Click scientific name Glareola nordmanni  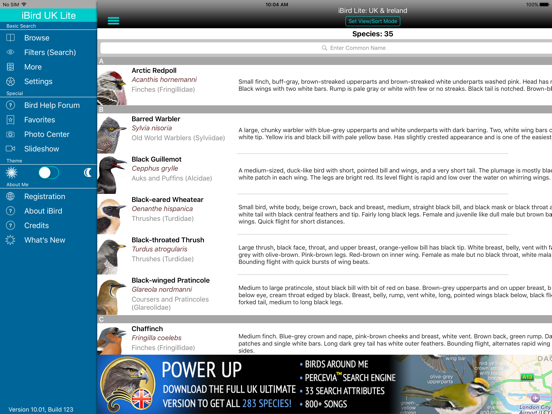point(162,289)
